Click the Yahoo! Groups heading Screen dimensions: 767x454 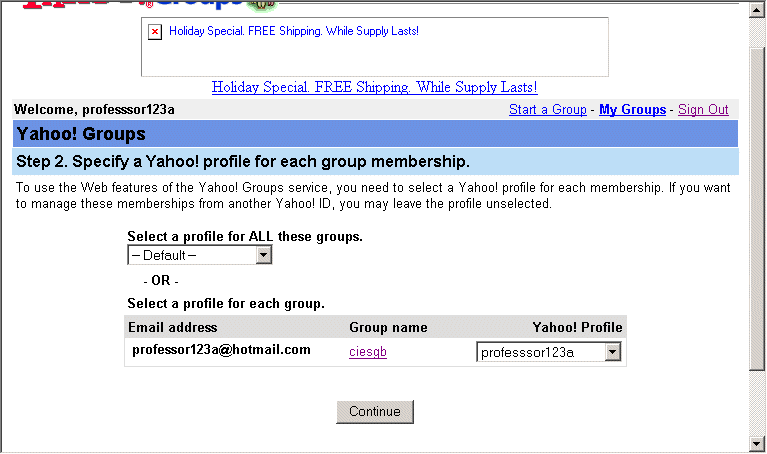pos(81,134)
